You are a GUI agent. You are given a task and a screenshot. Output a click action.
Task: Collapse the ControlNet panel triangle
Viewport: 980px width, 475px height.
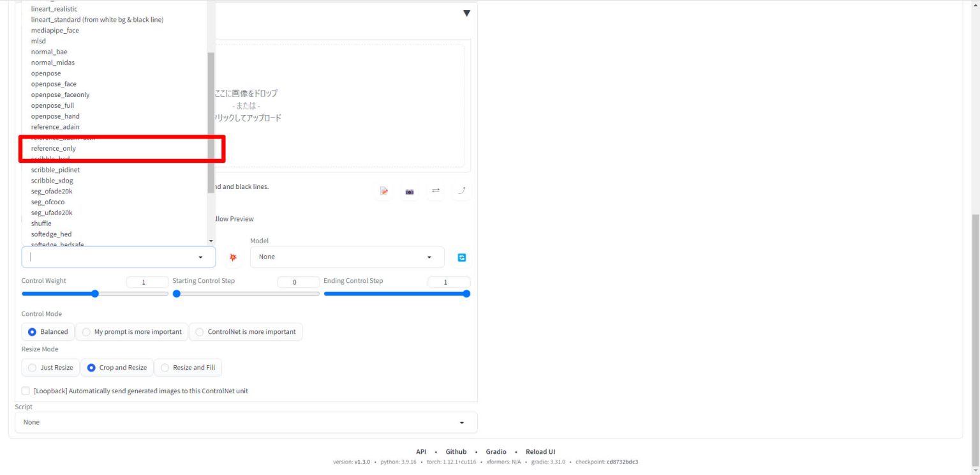(466, 13)
